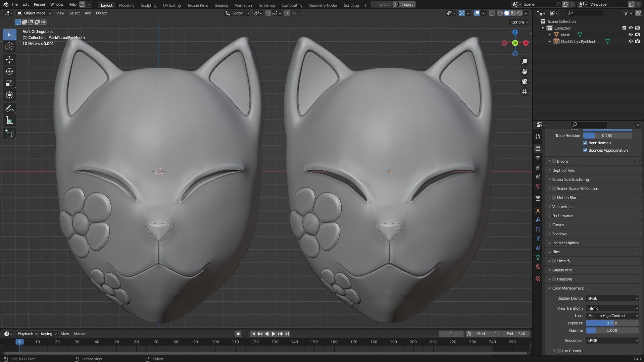Screen dimensions: 644x362
Task: Click the current frame number field
Action: pyautogui.click(x=451, y=334)
